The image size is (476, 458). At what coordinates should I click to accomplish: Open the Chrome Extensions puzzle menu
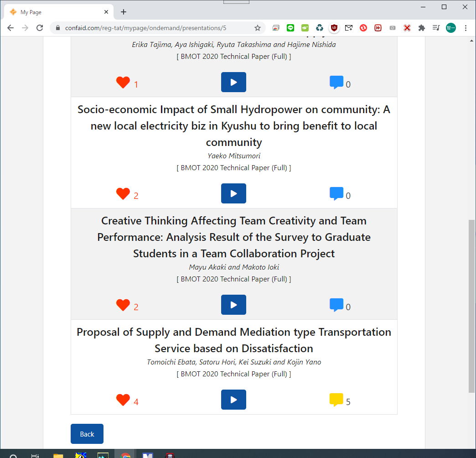pyautogui.click(x=422, y=28)
